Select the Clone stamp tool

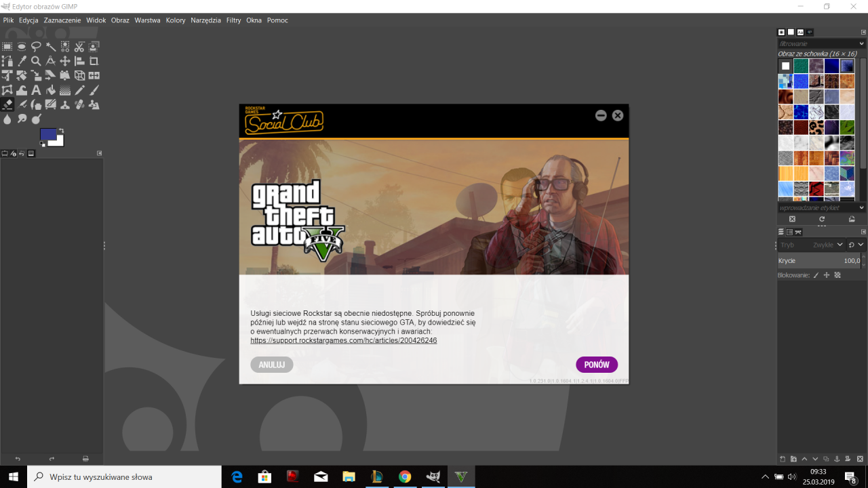coord(65,104)
